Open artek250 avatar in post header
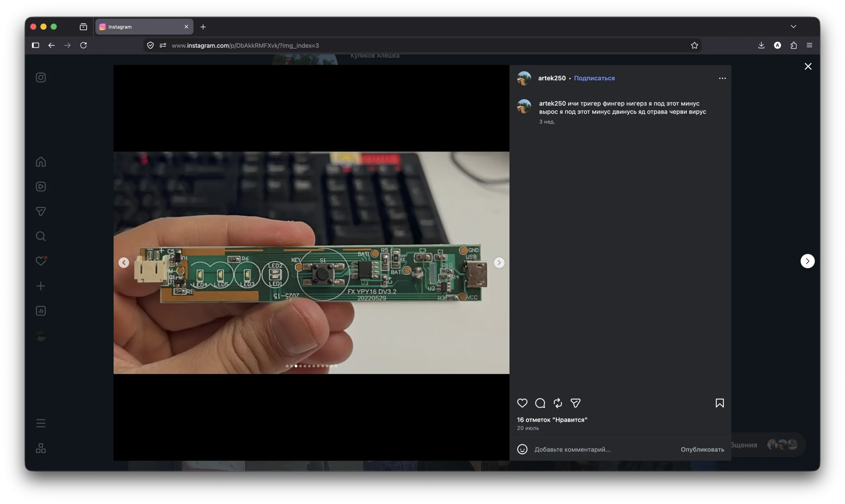This screenshot has width=845, height=504. click(x=524, y=78)
